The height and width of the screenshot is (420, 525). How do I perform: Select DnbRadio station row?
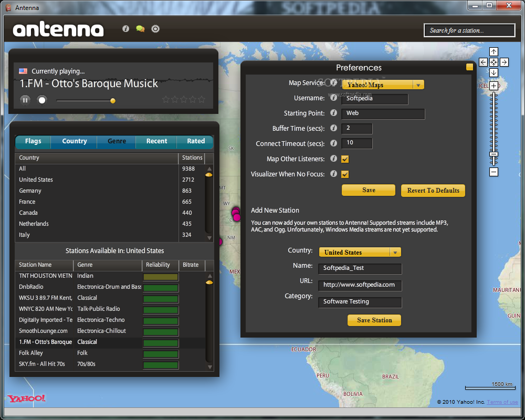(110, 287)
